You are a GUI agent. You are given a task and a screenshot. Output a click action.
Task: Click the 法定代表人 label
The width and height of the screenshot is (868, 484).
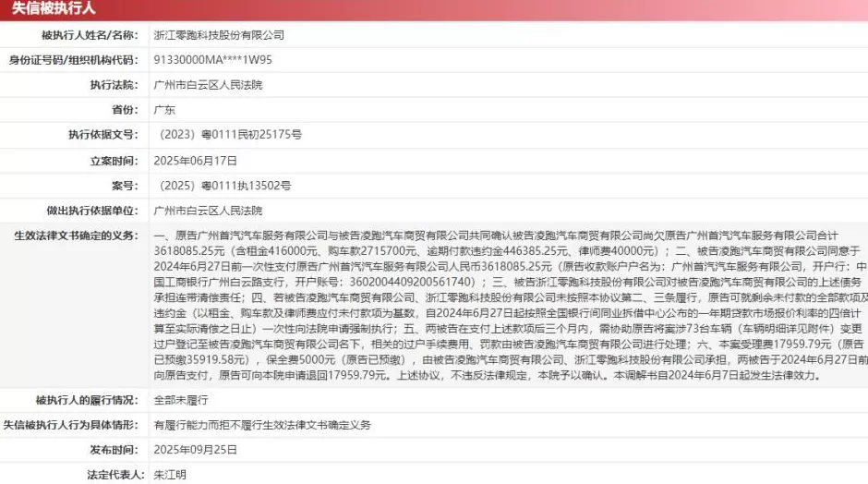click(115, 475)
